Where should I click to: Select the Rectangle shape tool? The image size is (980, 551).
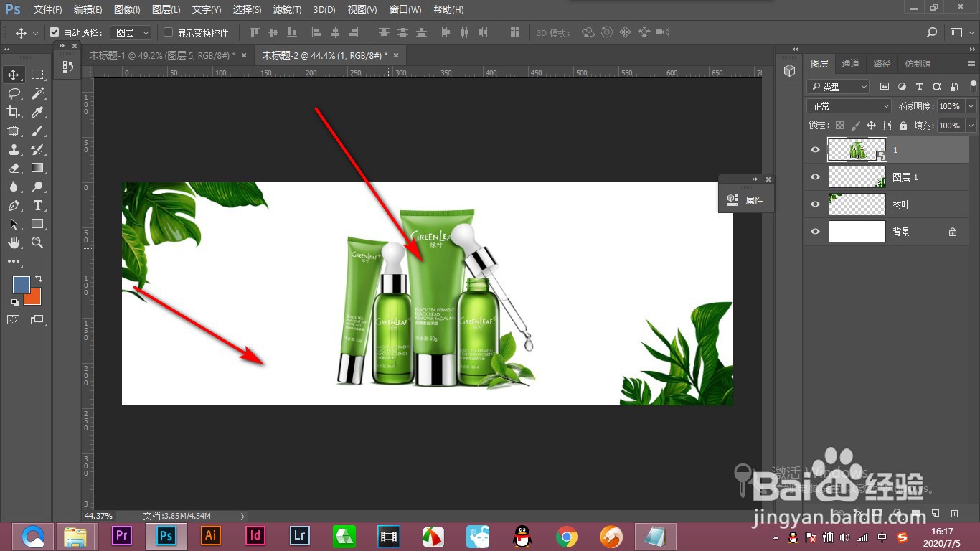pyautogui.click(x=37, y=224)
